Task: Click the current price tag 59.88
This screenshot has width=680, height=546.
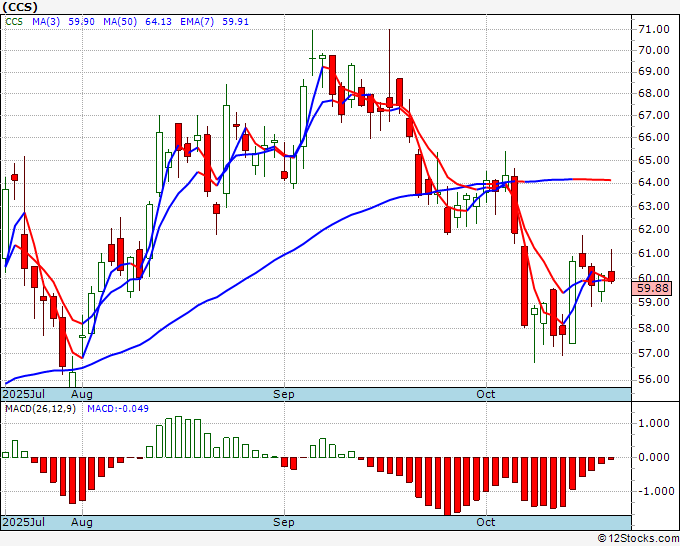Action: tap(652, 288)
